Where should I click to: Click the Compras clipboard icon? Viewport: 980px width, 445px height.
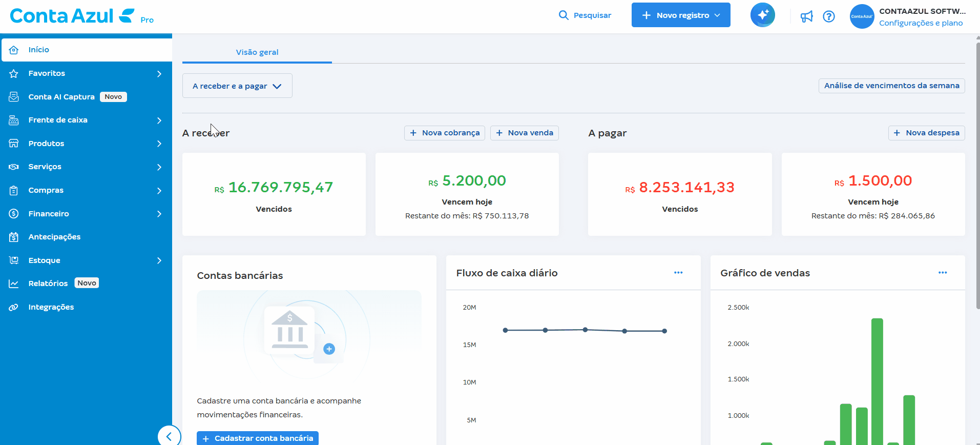(14, 190)
